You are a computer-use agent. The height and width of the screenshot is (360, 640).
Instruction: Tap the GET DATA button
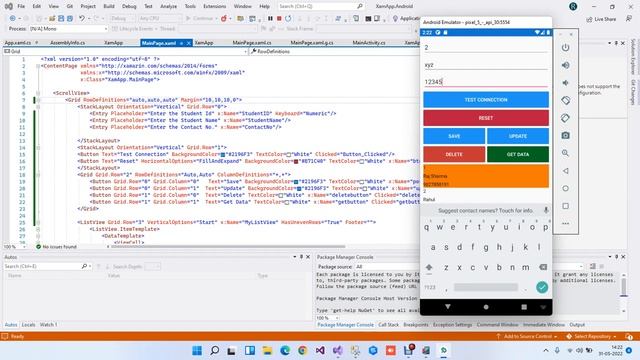point(518,155)
